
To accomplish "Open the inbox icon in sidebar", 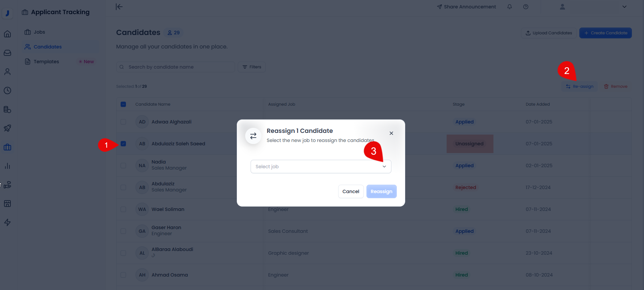I will (7, 53).
